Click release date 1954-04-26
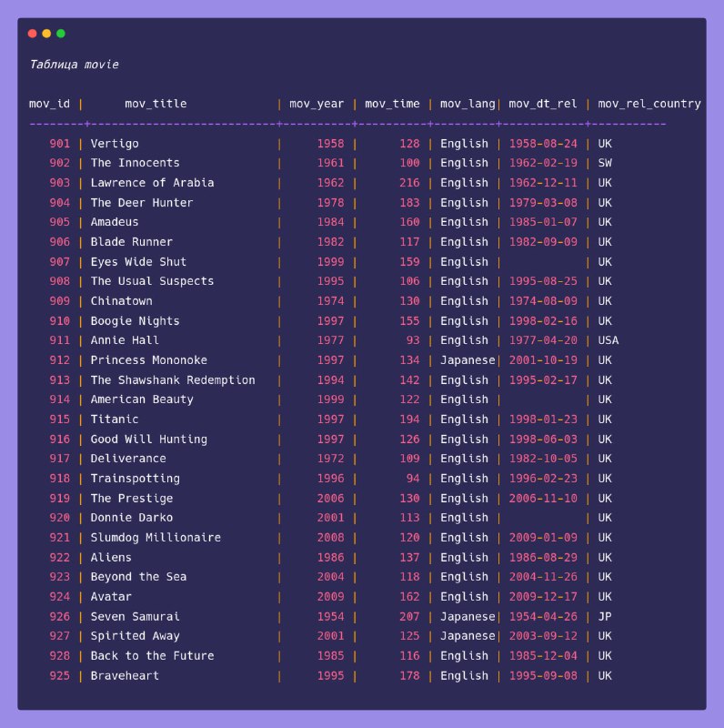This screenshot has height=728, width=724. 544,617
